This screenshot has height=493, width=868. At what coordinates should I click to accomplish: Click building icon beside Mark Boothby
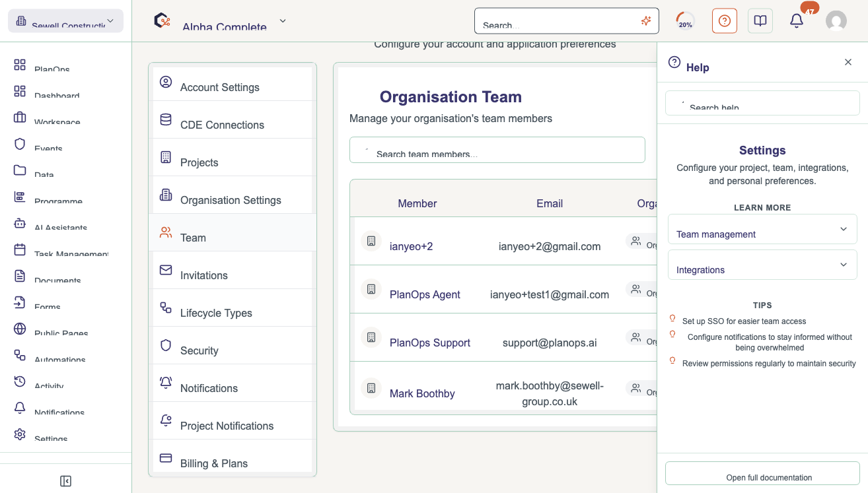click(x=371, y=388)
